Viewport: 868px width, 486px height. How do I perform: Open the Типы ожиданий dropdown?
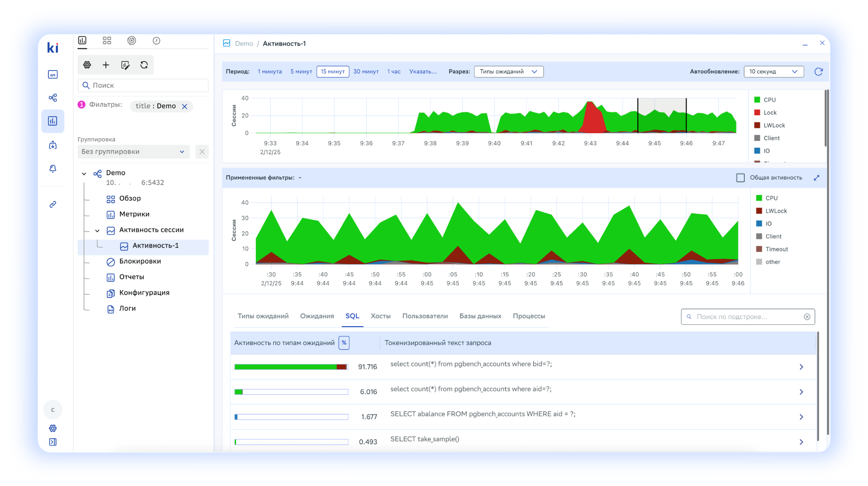click(x=509, y=71)
